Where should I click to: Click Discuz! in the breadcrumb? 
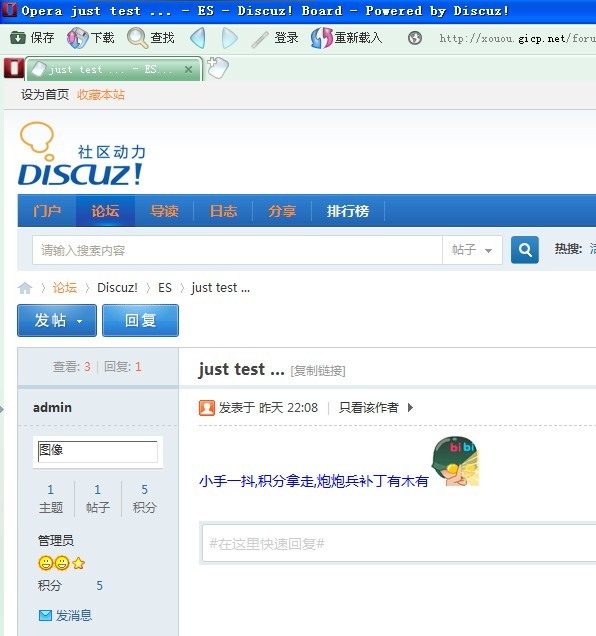[x=117, y=288]
